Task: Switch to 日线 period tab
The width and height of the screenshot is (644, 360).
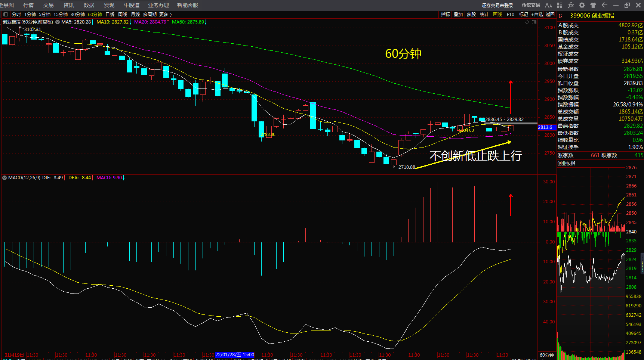Action: [x=110, y=15]
